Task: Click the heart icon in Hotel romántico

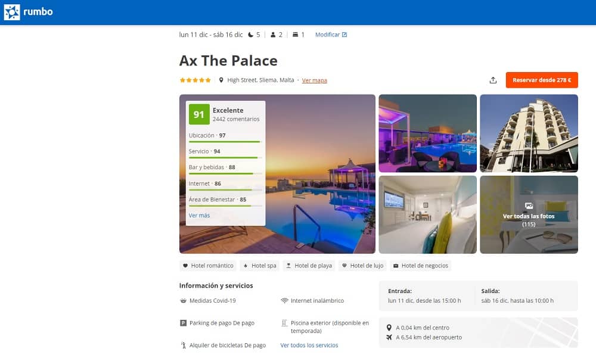Action: [185, 266]
